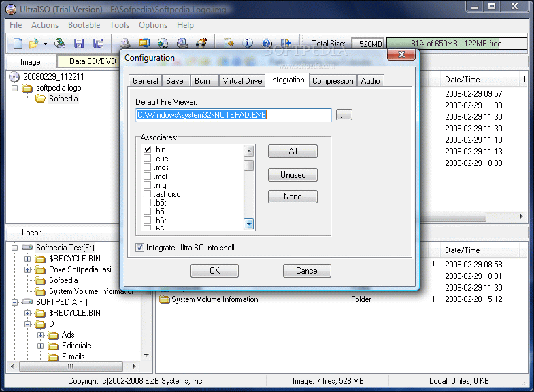Click the Default File Viewer path field
Screen dimensions: 534x392
233,115
